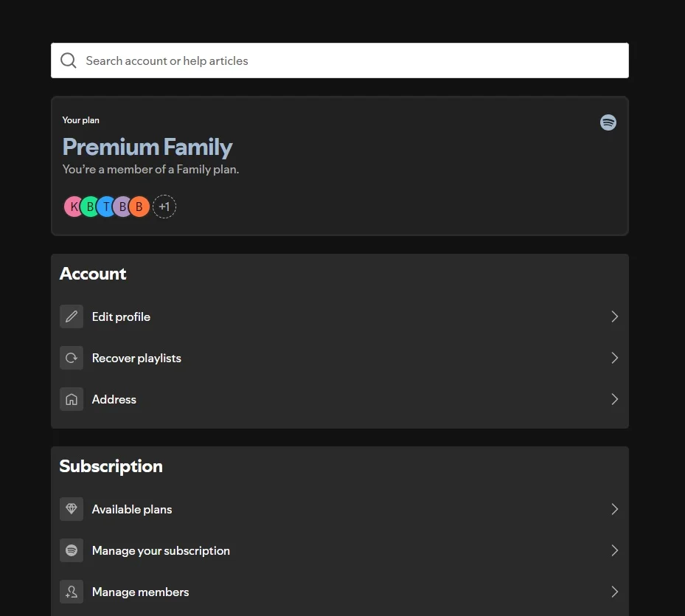Click the diamond icon for Available plans

coord(72,509)
